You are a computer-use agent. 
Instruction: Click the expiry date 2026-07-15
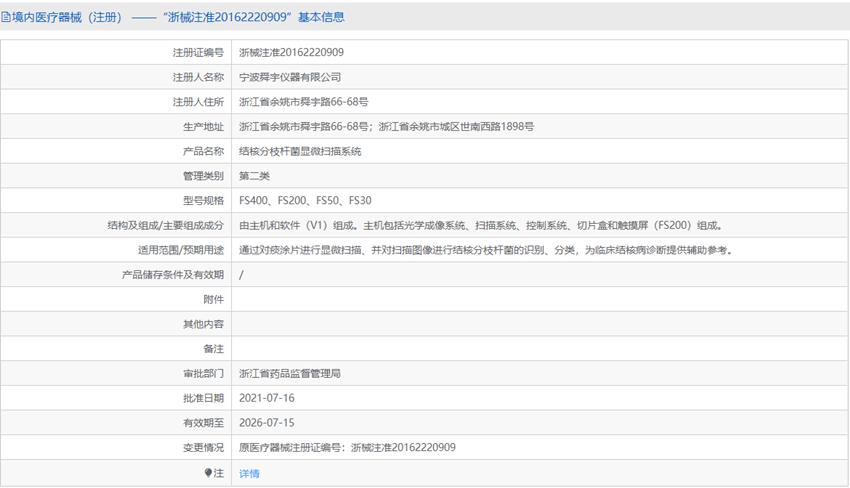(x=267, y=423)
